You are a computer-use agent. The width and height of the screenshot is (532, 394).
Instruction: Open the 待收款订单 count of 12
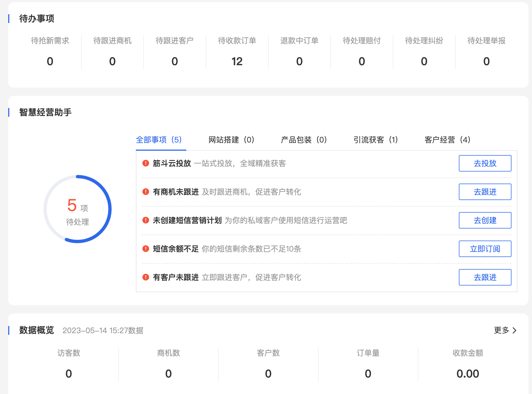tap(237, 61)
